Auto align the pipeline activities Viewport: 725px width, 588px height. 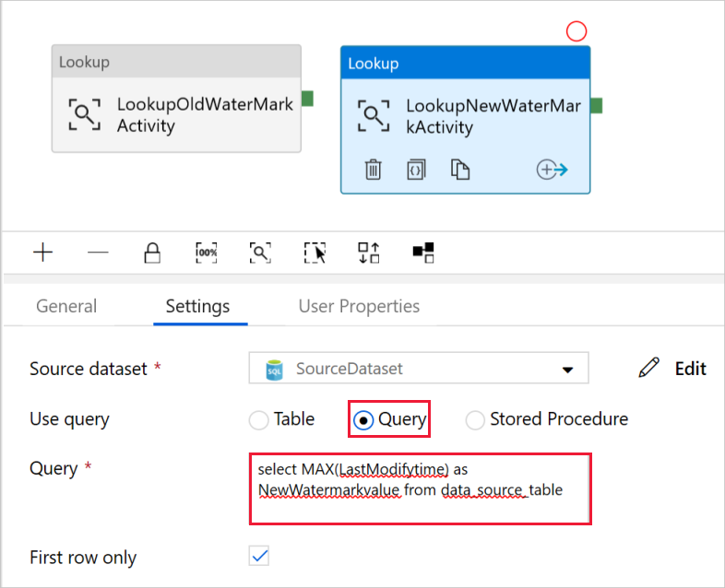coord(369,253)
